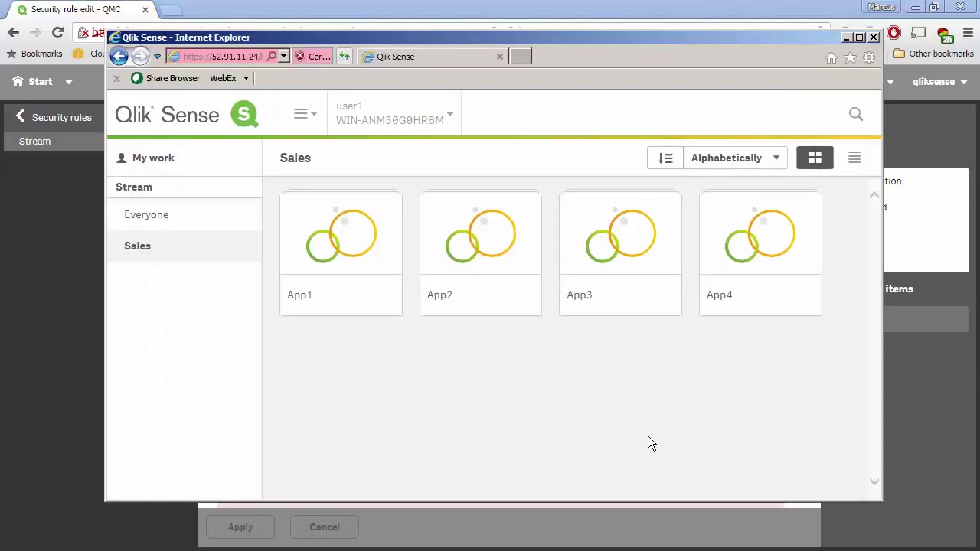The image size is (980, 551).
Task: Open the qliksense user dropdown in QMC
Action: coord(940,81)
